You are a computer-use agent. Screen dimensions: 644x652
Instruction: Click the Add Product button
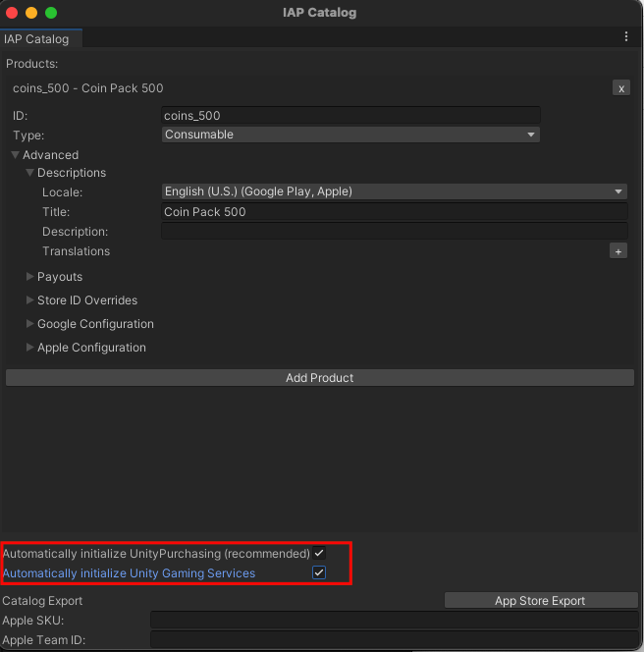(x=319, y=378)
